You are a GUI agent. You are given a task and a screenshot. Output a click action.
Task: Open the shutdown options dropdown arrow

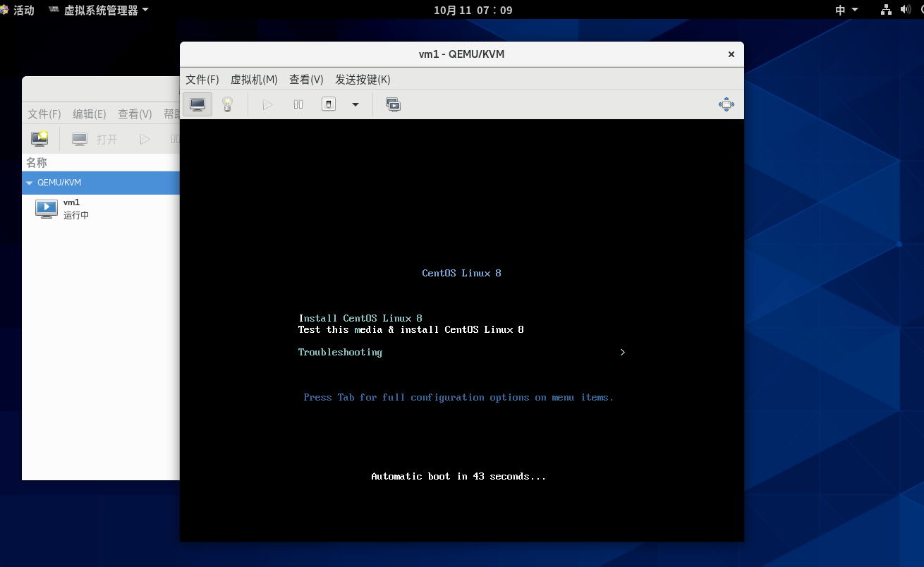pyautogui.click(x=355, y=104)
